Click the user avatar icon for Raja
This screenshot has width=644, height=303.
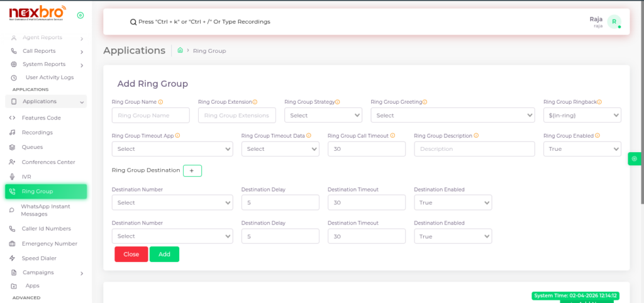[614, 22]
